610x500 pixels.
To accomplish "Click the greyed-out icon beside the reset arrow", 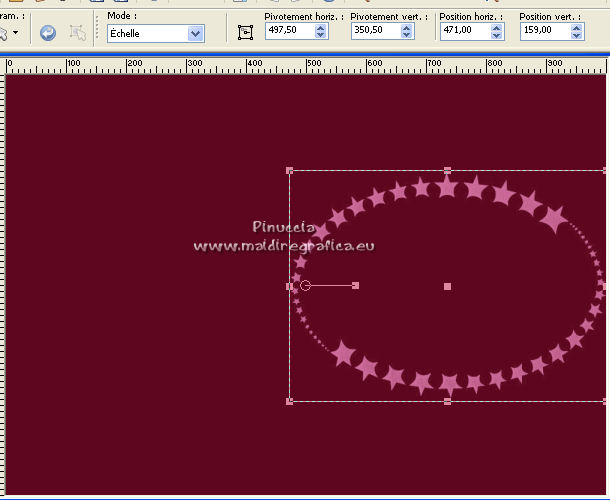I will (77, 33).
